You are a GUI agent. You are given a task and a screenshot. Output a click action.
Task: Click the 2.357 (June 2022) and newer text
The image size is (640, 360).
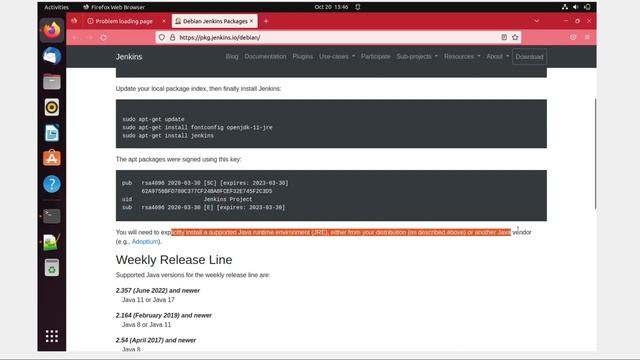158,291
